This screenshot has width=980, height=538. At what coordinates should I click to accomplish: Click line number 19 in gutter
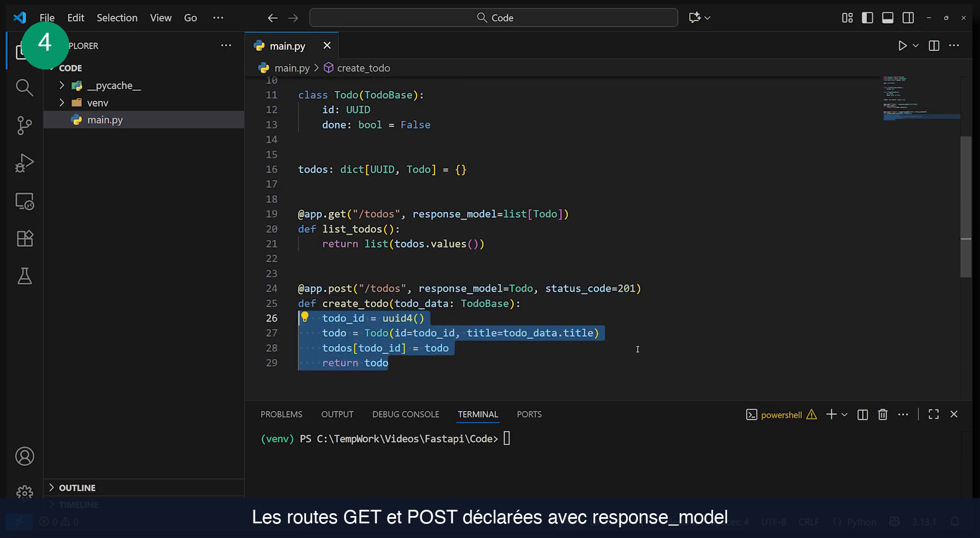pyautogui.click(x=272, y=214)
